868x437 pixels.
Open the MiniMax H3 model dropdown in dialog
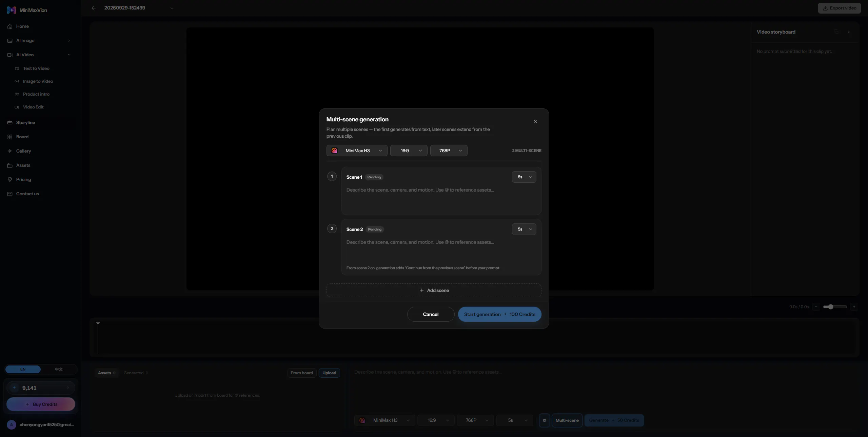(357, 151)
